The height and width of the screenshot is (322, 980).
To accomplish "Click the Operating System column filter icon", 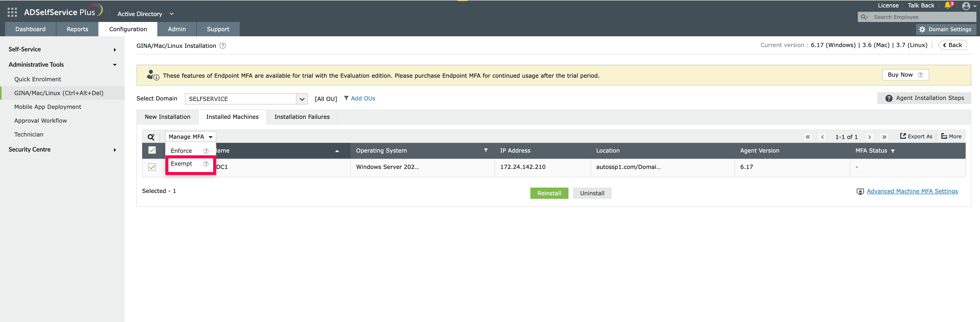I will 486,150.
